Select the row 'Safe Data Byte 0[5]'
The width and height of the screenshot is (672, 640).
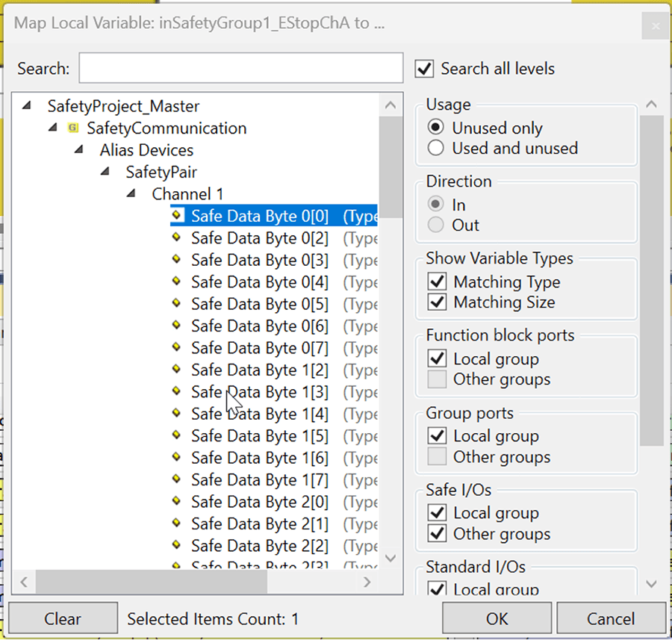pyautogui.click(x=274, y=304)
